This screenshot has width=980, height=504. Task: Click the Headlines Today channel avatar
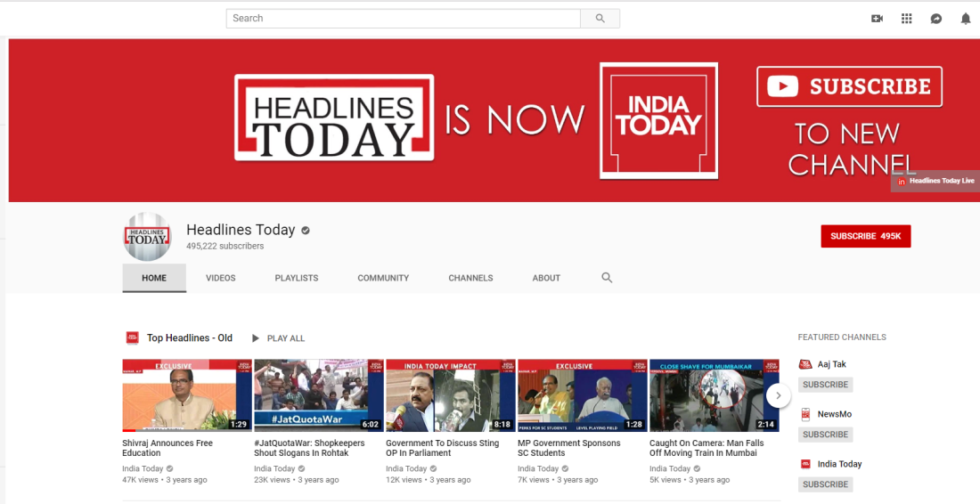(x=148, y=237)
